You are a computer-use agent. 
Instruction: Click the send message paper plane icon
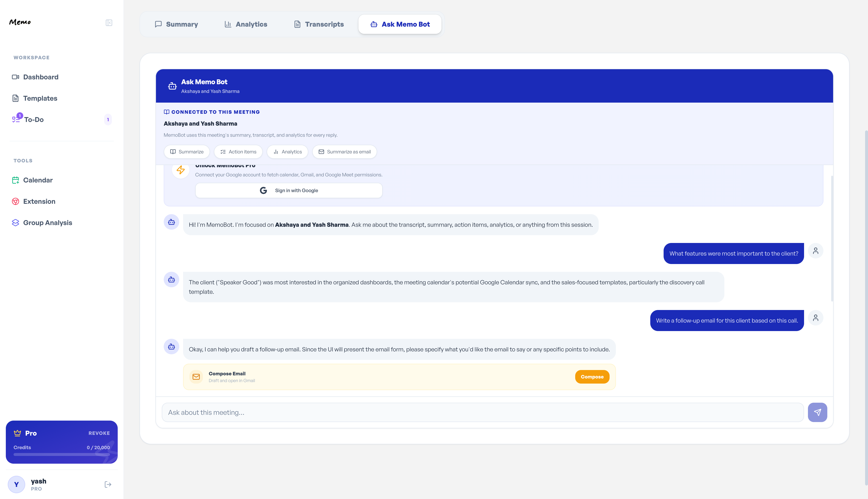coord(817,412)
